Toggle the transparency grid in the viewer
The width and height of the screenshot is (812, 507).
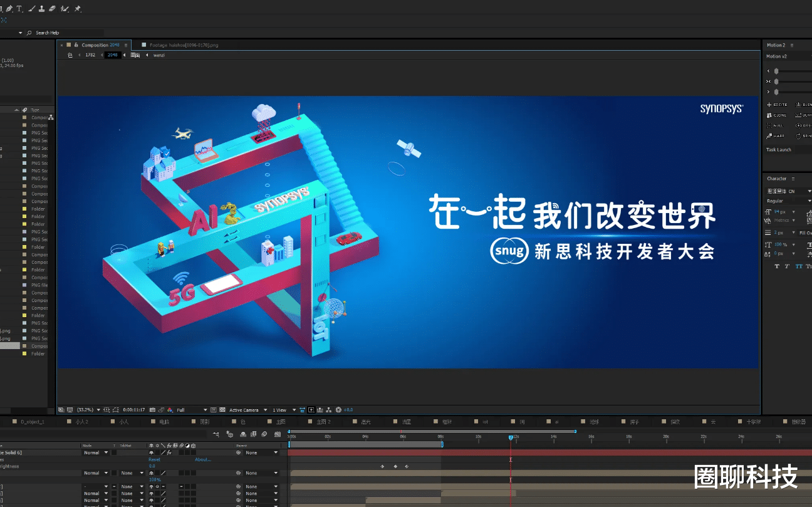pyautogui.click(x=221, y=410)
